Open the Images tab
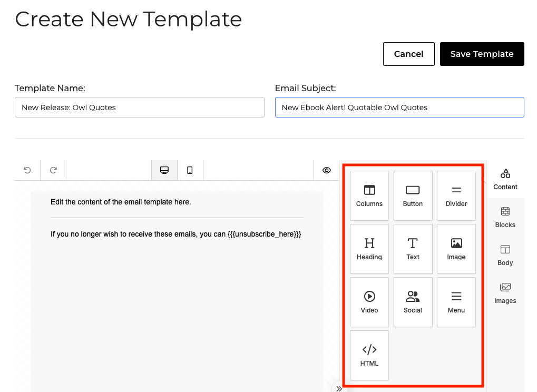The height and width of the screenshot is (392, 537). [x=505, y=293]
